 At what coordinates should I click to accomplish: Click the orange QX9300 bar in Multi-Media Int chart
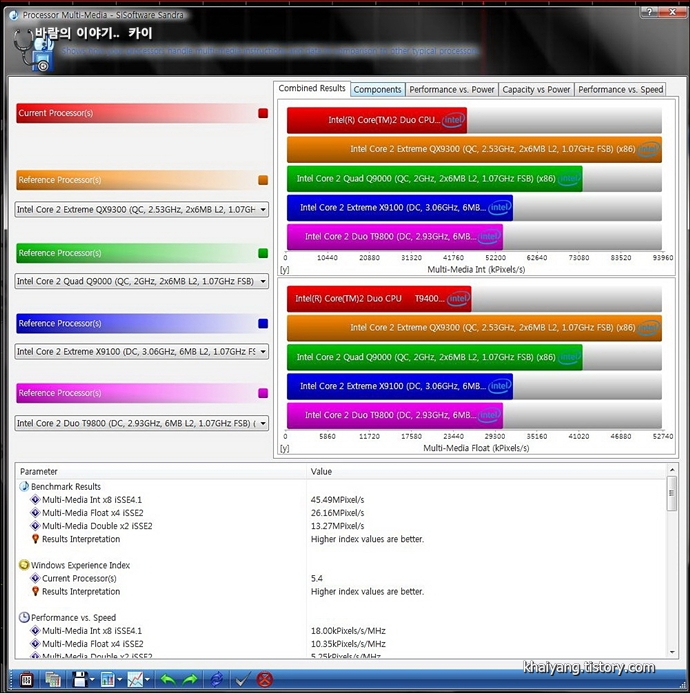474,149
